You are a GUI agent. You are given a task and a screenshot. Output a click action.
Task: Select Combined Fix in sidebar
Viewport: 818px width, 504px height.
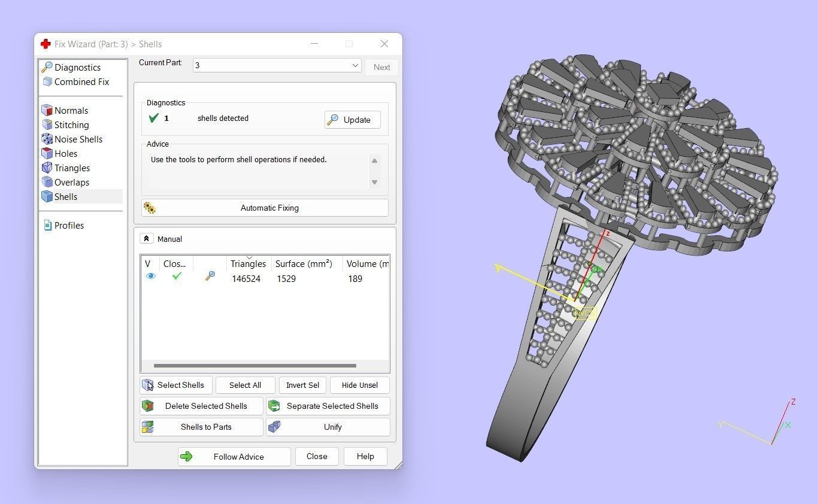point(81,82)
